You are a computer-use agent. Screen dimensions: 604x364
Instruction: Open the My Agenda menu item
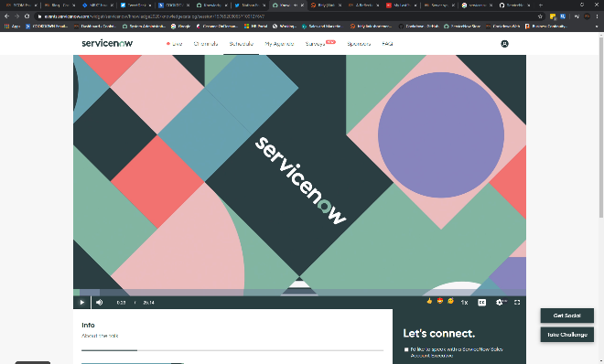click(x=279, y=44)
